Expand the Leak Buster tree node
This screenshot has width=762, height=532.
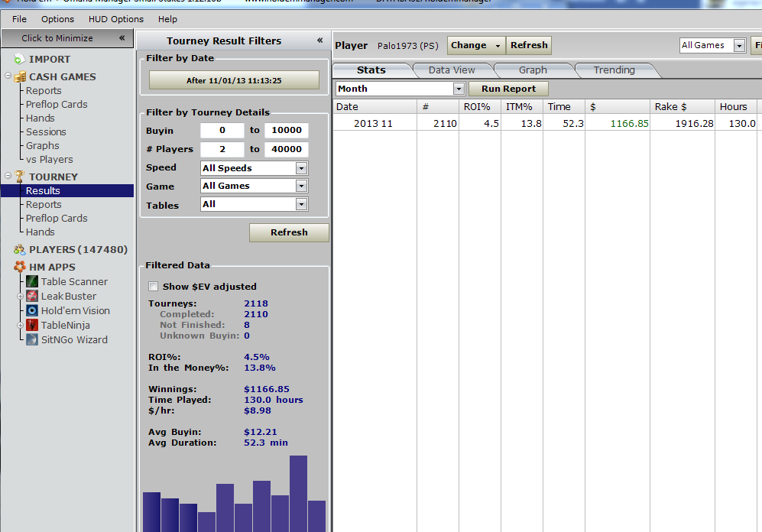click(x=21, y=297)
